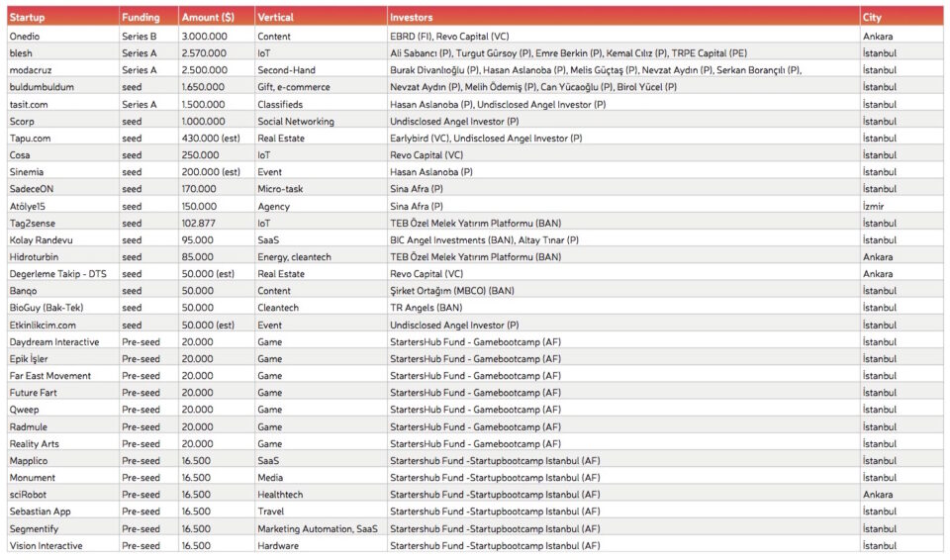Screen dimensions: 950x560
Task: Select the Radmule startup cell
Action: point(63,426)
